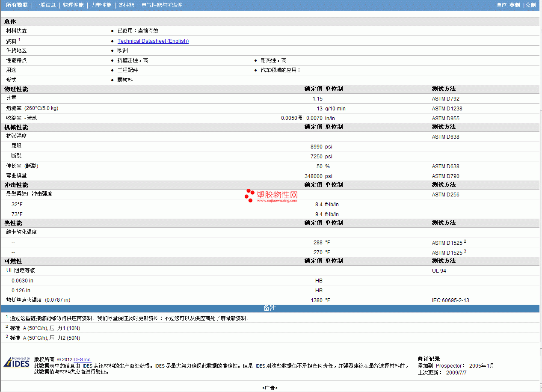Image resolution: width=542 pixels, height=392 pixels.
Task: Click ASTM D792 test method
Action: [x=446, y=99]
